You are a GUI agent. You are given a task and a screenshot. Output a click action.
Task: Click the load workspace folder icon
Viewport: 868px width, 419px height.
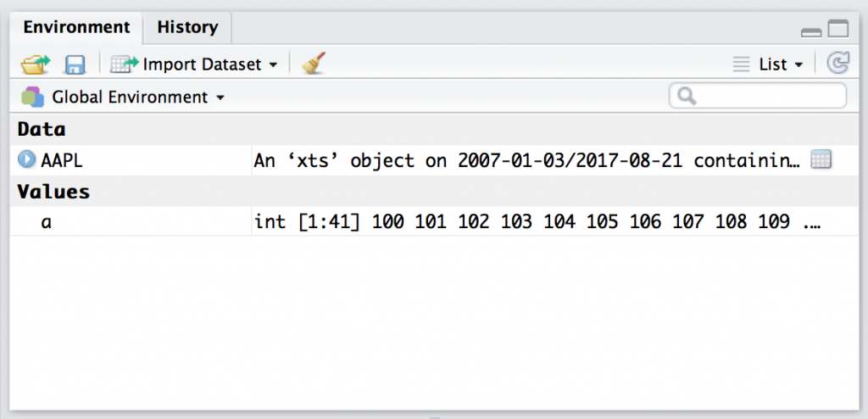coord(36,64)
